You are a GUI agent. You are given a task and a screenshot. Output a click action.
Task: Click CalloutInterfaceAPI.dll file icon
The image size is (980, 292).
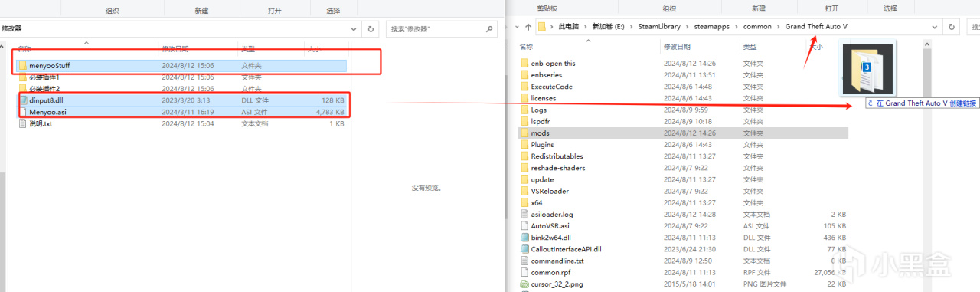524,249
